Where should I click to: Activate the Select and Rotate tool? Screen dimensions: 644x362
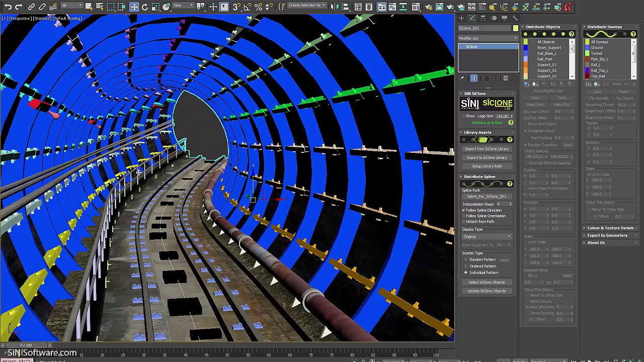click(145, 7)
